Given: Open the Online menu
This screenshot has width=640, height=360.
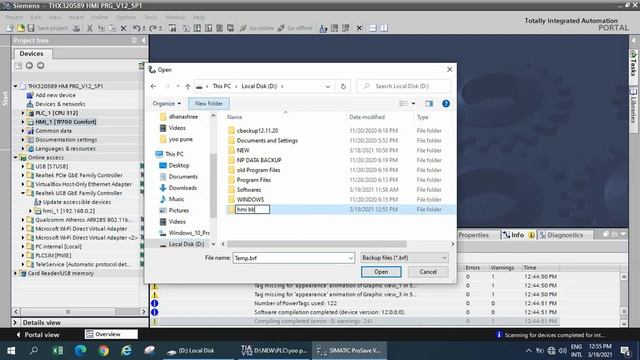Looking at the screenshot, I should [x=99, y=17].
